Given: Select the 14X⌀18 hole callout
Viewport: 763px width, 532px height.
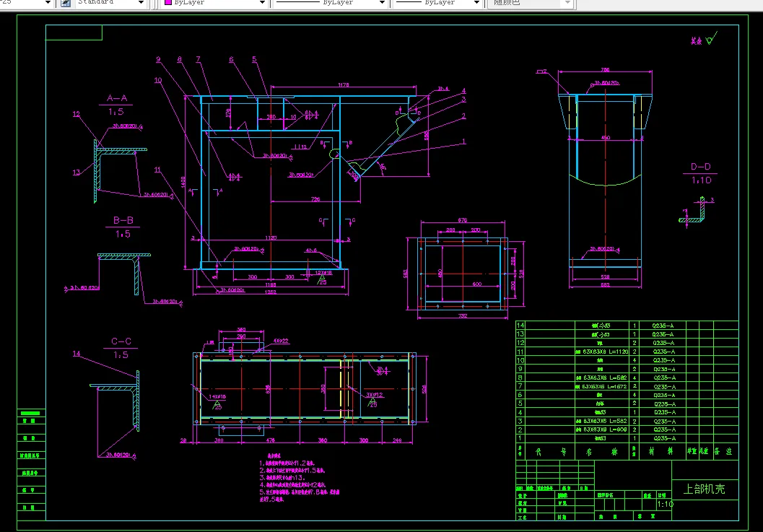Looking at the screenshot, I should point(217,397).
